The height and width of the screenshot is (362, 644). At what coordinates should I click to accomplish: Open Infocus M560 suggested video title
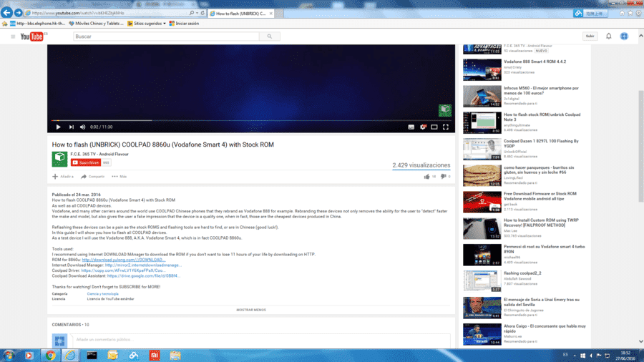[x=542, y=91]
